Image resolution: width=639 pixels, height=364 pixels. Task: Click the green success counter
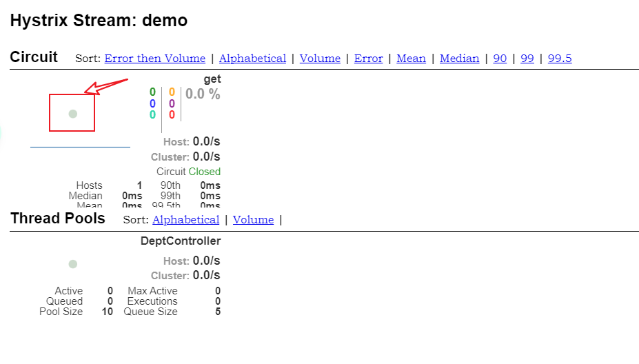[x=152, y=92]
